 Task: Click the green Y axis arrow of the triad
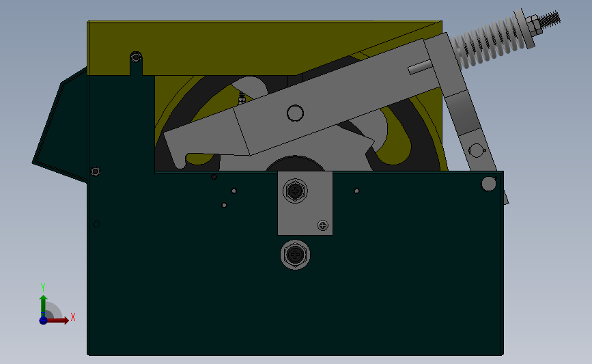tap(44, 306)
